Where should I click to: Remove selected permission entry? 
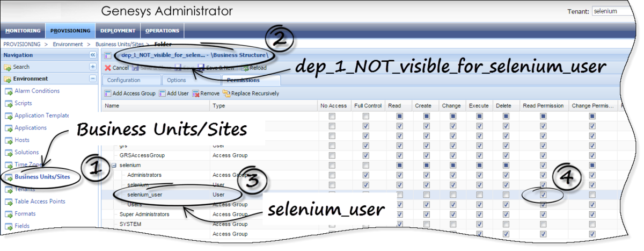[x=206, y=93]
